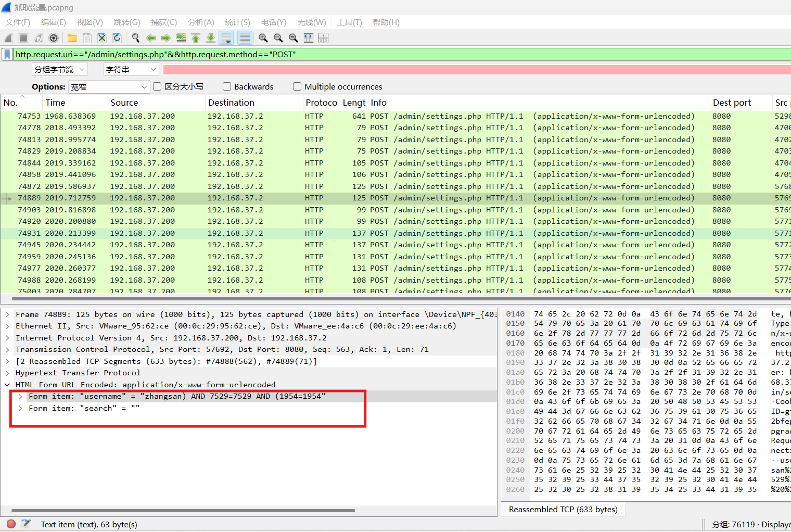Click the close capture file icon

(x=103, y=38)
